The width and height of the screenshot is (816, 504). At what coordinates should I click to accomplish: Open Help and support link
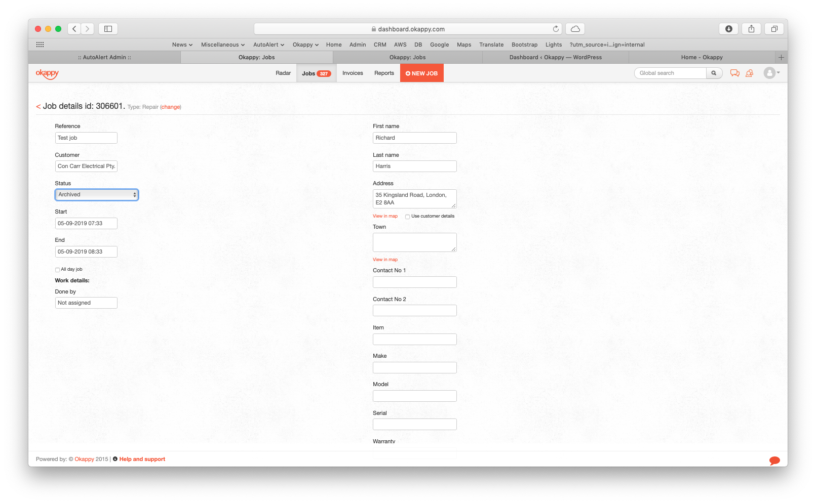[x=142, y=459]
